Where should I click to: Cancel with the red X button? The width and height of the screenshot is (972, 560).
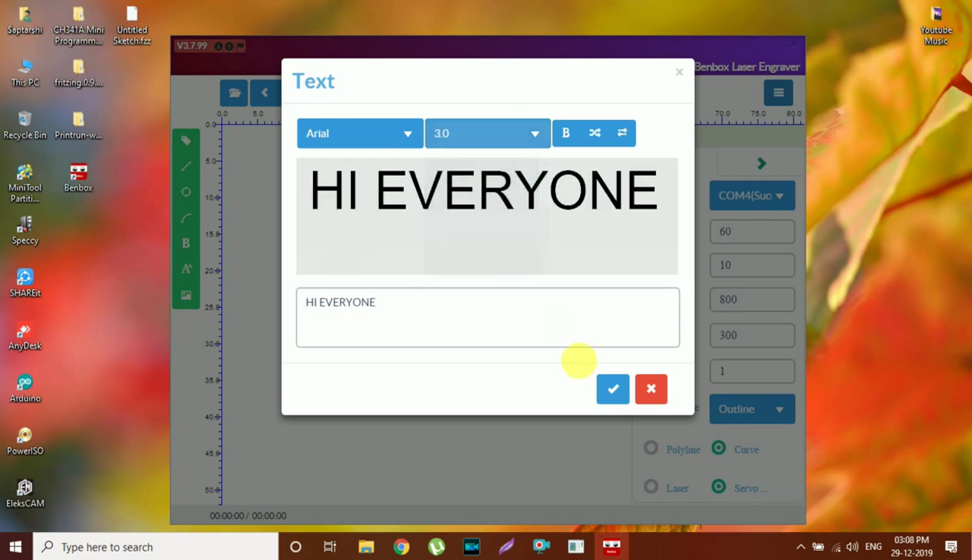[651, 389]
